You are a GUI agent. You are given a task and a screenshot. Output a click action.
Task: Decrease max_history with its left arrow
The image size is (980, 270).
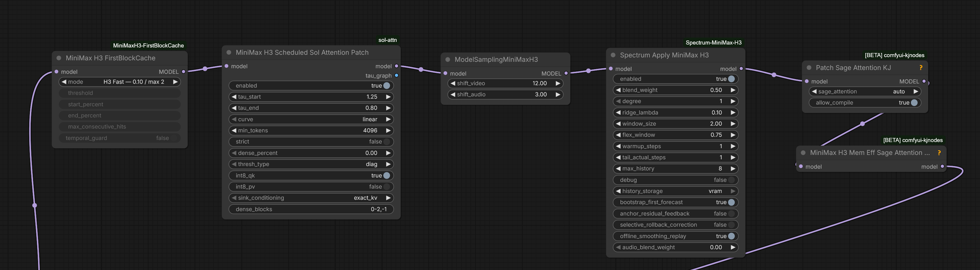(x=618, y=169)
